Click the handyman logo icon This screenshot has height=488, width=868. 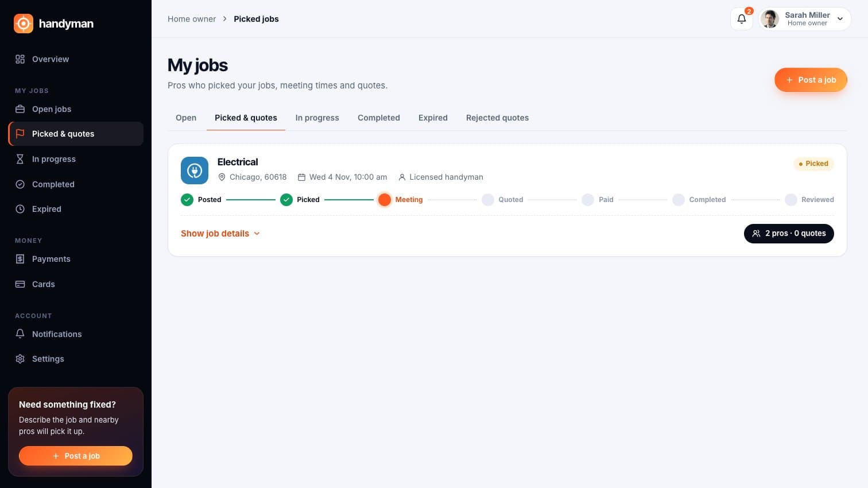[x=24, y=24]
